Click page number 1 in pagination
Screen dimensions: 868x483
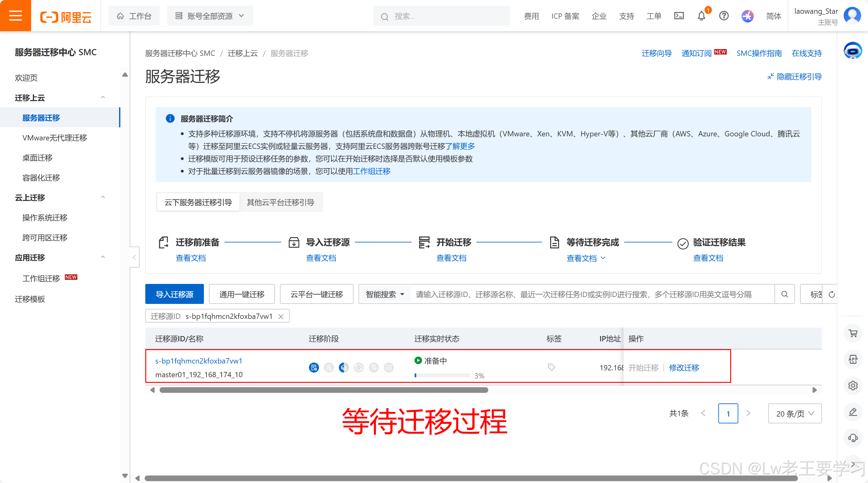[728, 413]
